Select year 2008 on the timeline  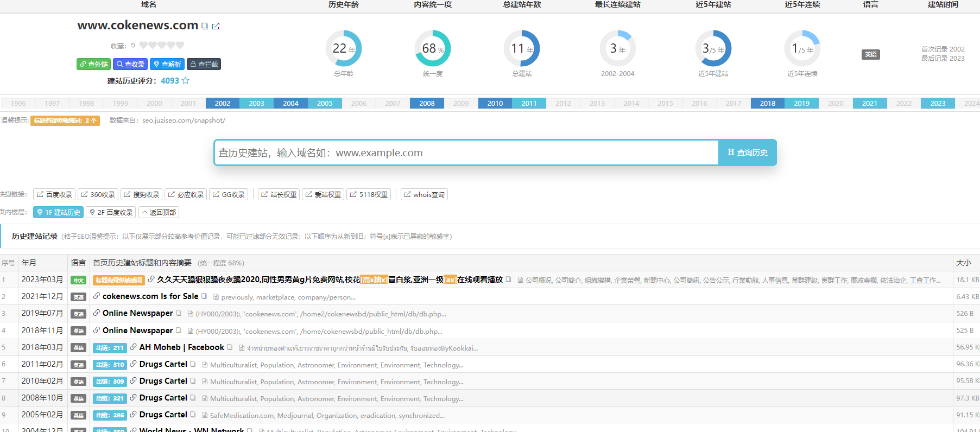coord(427,103)
